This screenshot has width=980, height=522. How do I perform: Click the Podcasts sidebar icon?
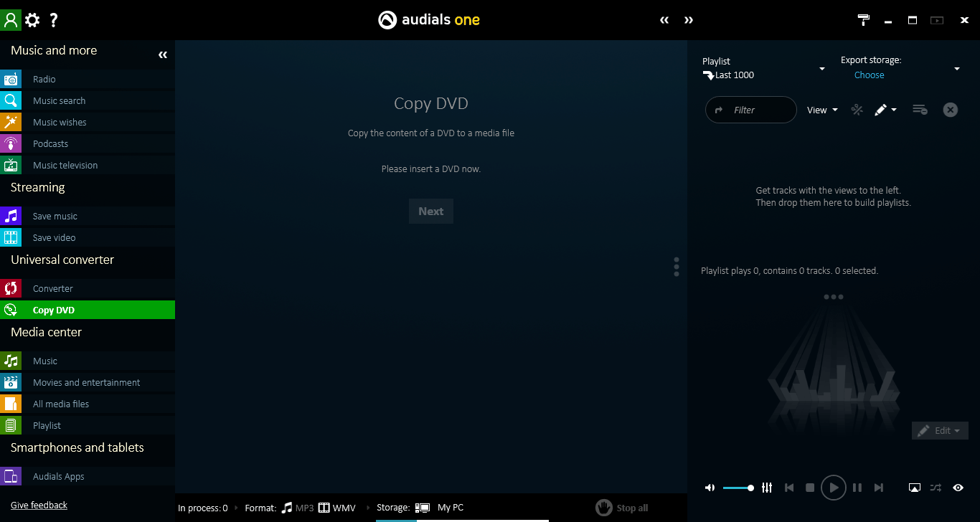[x=11, y=143]
